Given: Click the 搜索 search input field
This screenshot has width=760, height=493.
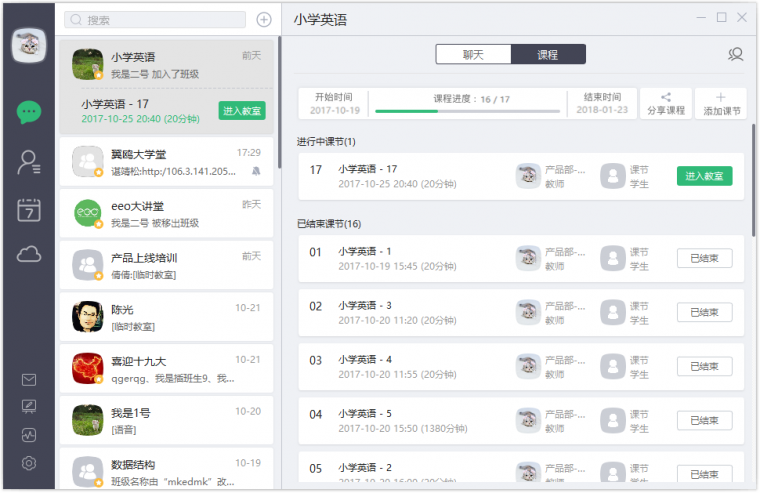Looking at the screenshot, I should (156, 20).
